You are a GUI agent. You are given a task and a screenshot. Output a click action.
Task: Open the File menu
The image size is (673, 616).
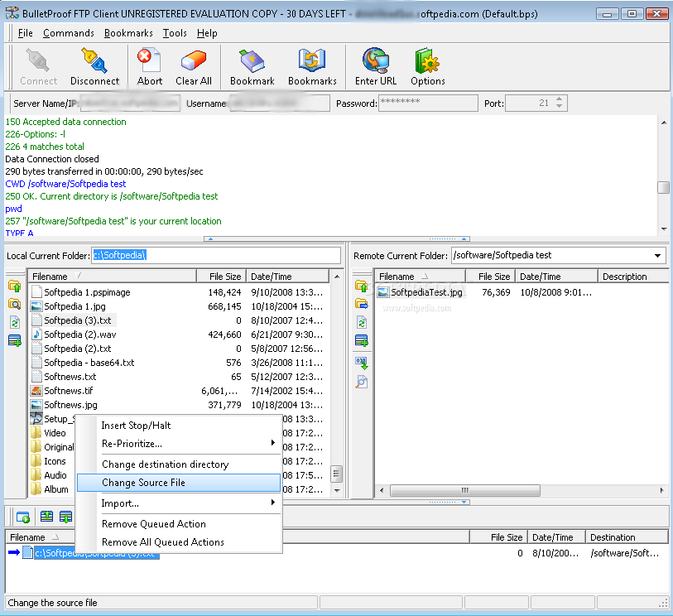coord(25,33)
